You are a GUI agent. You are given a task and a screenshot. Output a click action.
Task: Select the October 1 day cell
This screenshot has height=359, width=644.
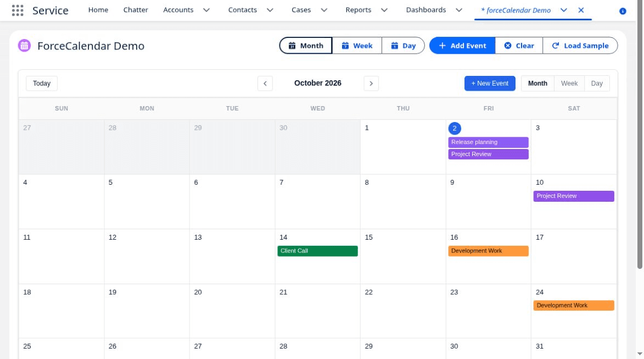pyautogui.click(x=403, y=147)
